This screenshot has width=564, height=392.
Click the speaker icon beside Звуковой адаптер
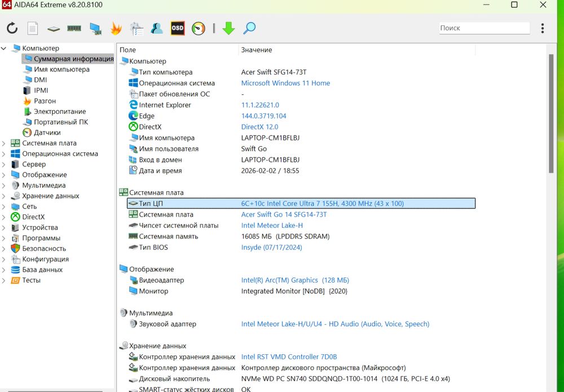coord(133,324)
